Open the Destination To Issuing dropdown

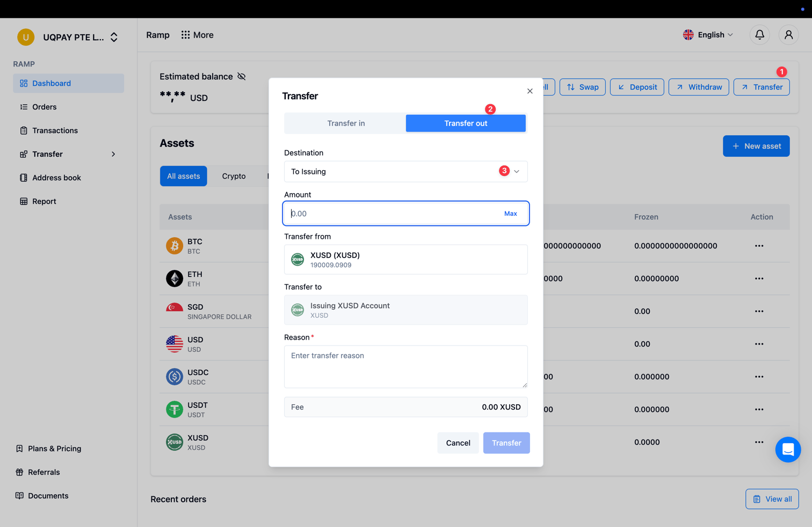pyautogui.click(x=406, y=172)
